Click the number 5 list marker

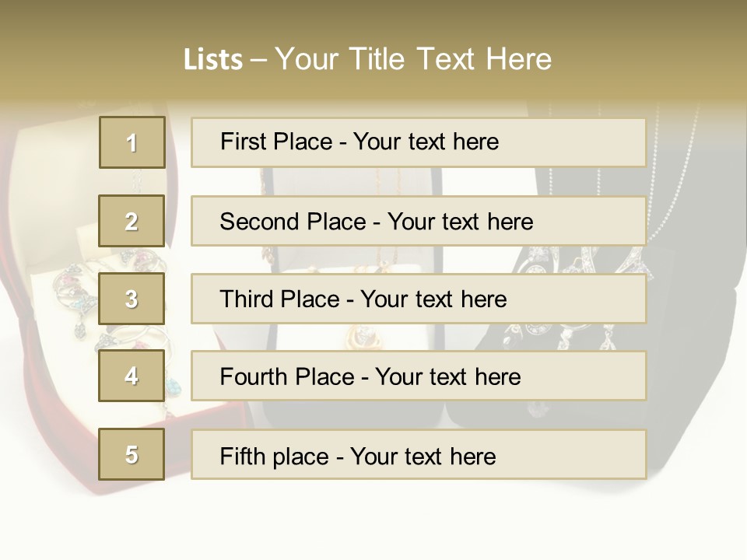(x=132, y=454)
